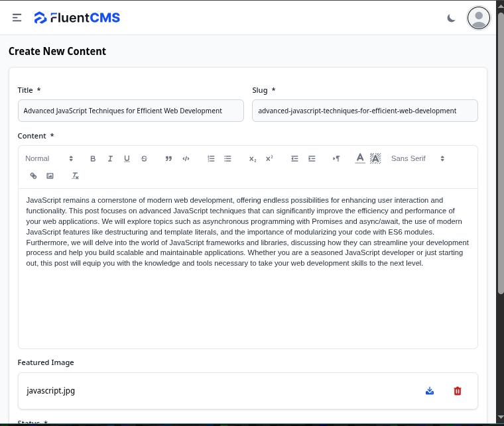The width and height of the screenshot is (504, 426).
Task: Click the scrollbar down arrow
Action: (x=501, y=417)
